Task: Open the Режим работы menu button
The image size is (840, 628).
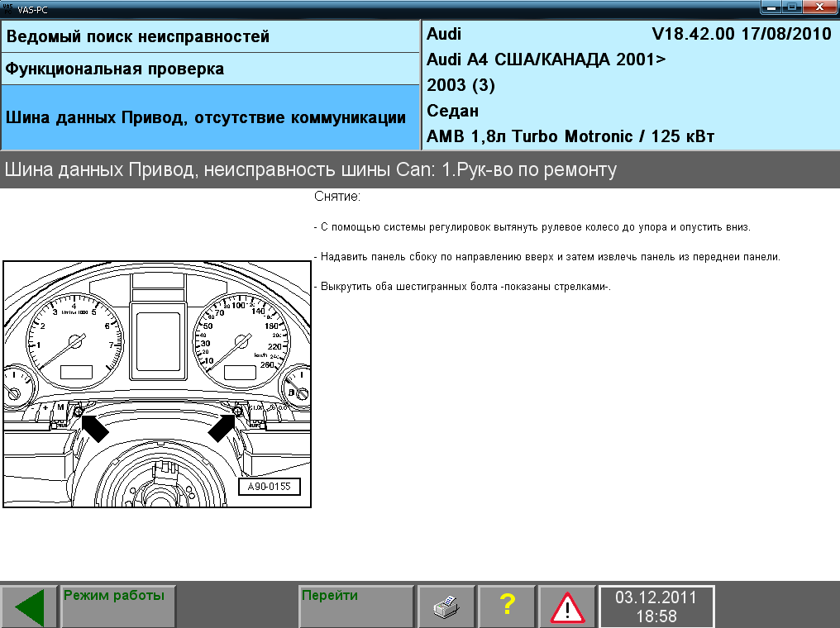Action: 118,607
